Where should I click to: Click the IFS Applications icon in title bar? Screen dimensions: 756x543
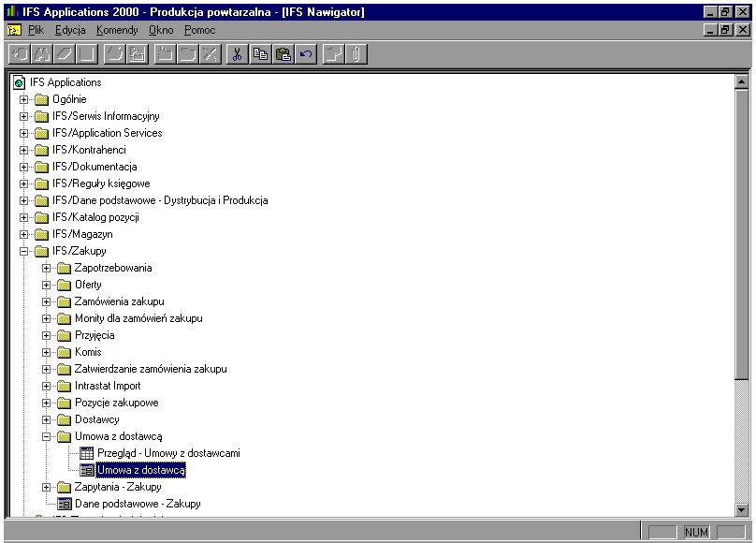tap(12, 11)
